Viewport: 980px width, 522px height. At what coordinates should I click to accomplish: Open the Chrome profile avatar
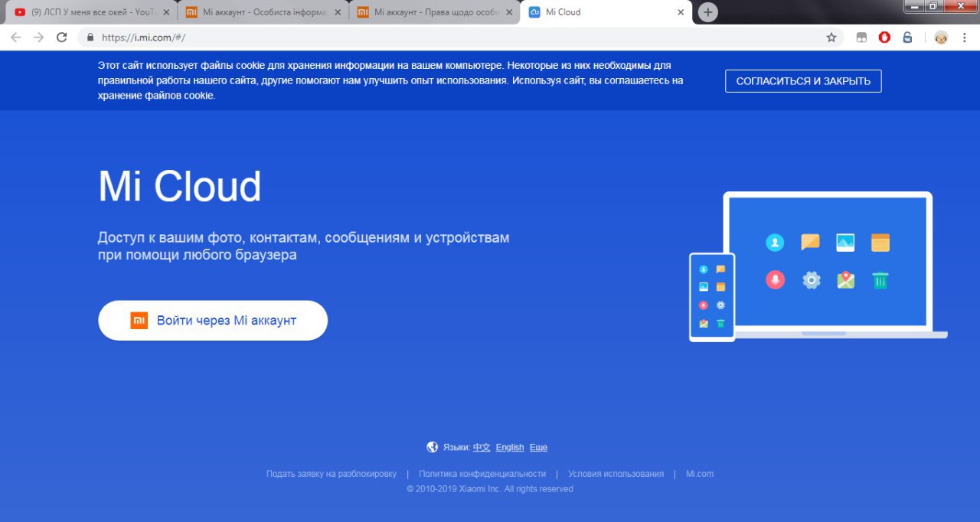[941, 37]
